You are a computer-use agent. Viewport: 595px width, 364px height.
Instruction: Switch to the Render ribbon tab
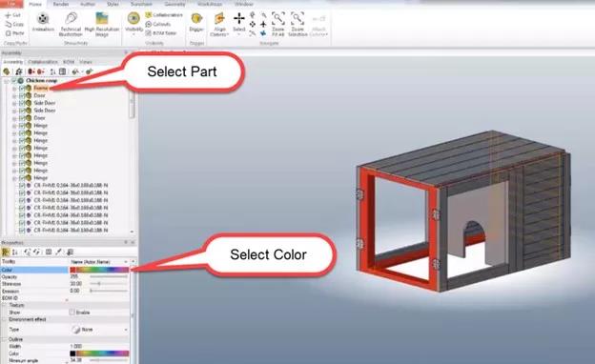61,4
